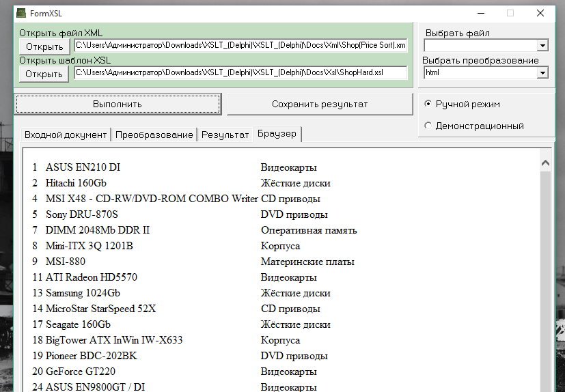The height and width of the screenshot is (392, 565).
Task: Click the browser pane vertical scrollbar track
Action: coord(546,281)
